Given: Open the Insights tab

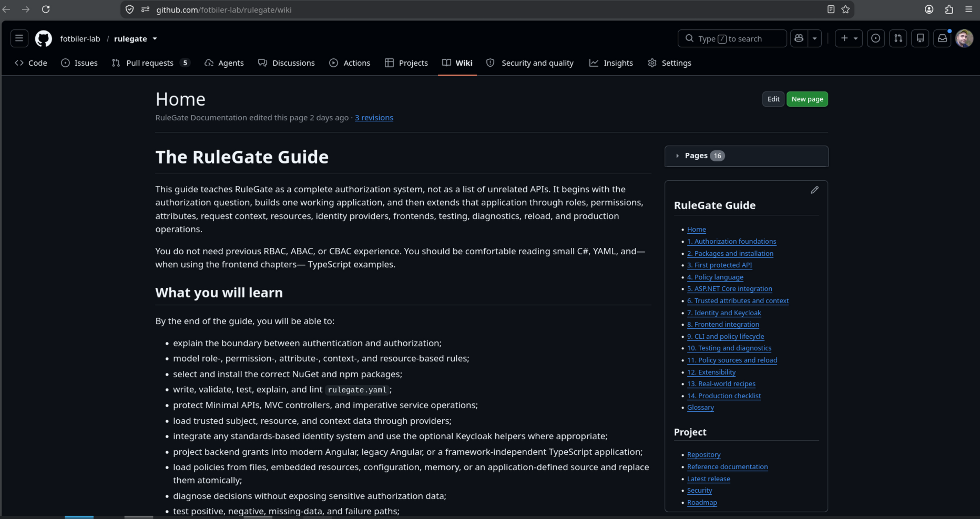Looking at the screenshot, I should click(611, 63).
